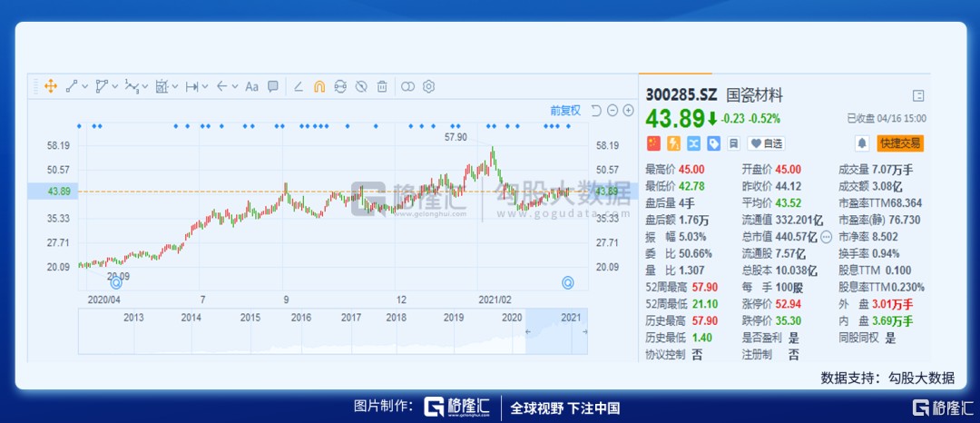Toggle the orange magnet snap mode
This screenshot has height=423, width=980.
coord(318,86)
